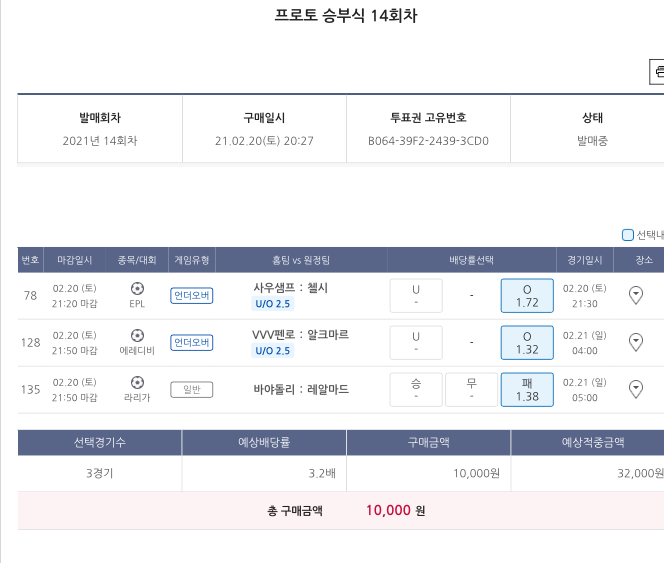Click 언더오버 badge in match 78 row
Screen dimensions: 664x563
191,296
